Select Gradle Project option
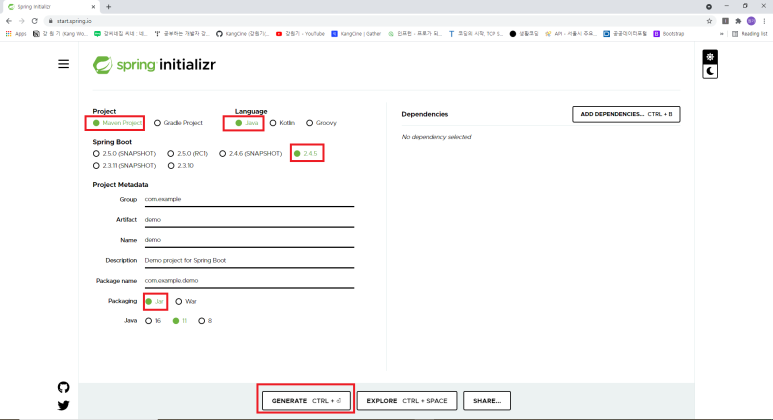The height and width of the screenshot is (420, 773). click(178, 123)
